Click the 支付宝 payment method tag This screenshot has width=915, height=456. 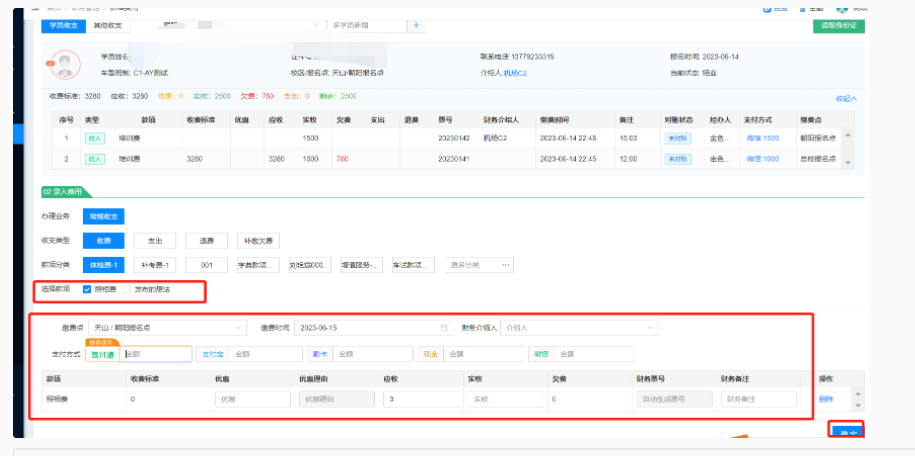212,353
